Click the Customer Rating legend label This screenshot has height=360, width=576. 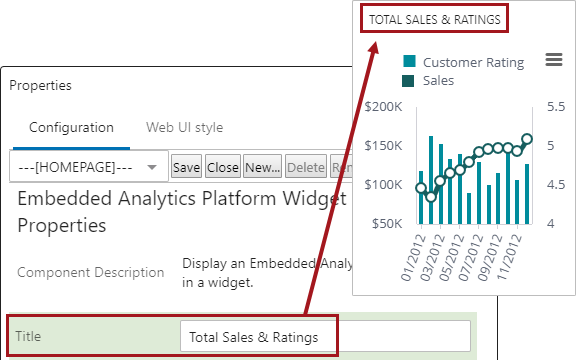[474, 62]
